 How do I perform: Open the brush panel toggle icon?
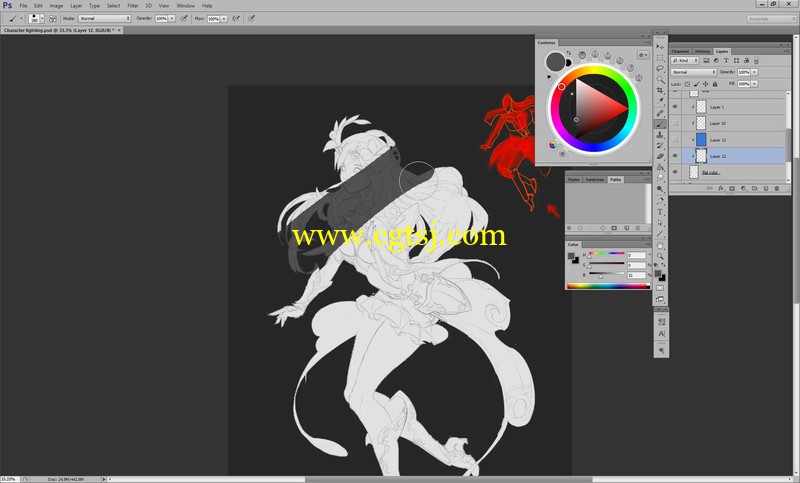(x=53, y=18)
